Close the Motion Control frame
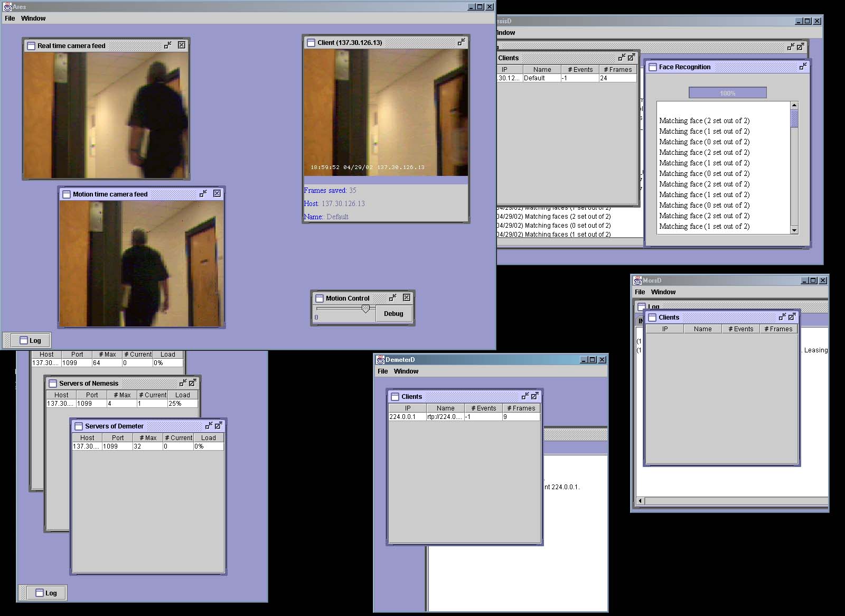Image resolution: width=845 pixels, height=616 pixels. 407,298
